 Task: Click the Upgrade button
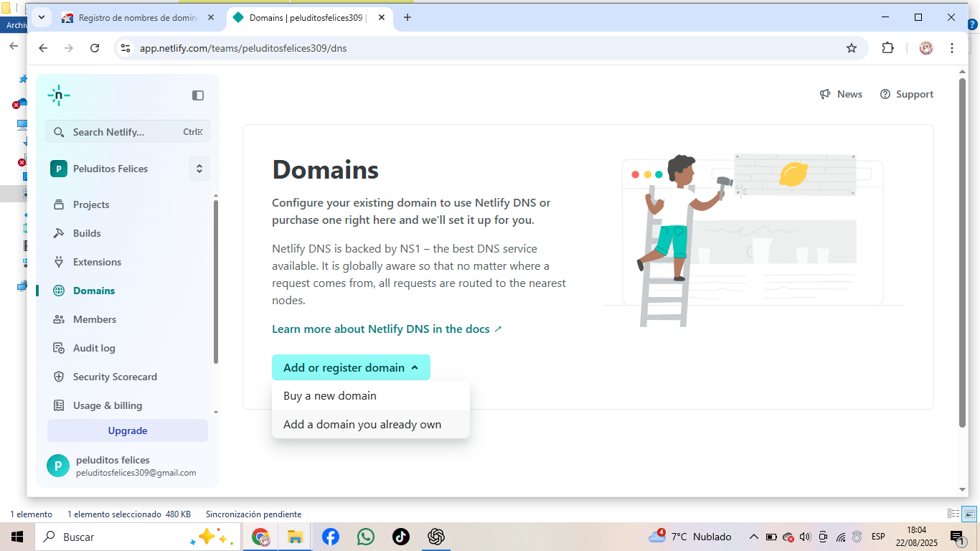(x=128, y=430)
